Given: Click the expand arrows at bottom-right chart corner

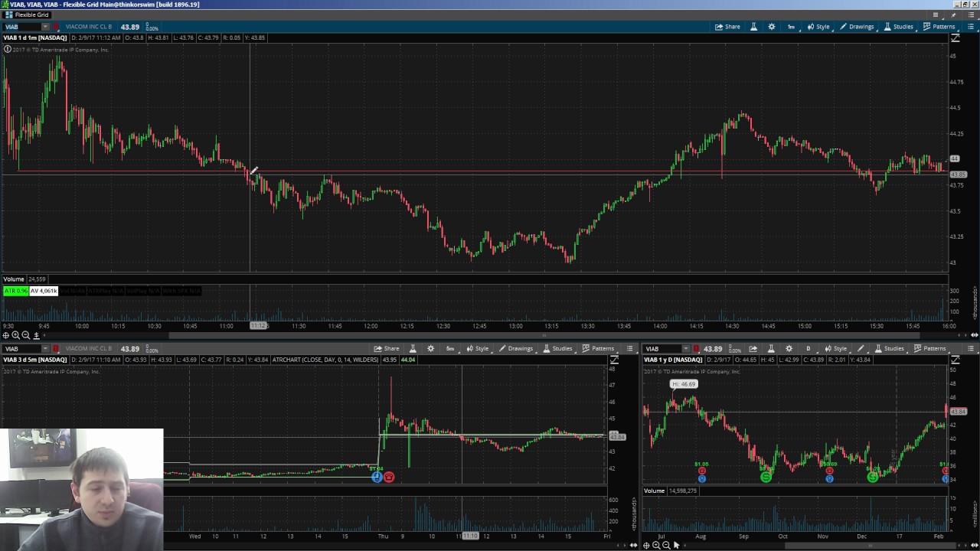Looking at the screenshot, I should tap(975, 545).
